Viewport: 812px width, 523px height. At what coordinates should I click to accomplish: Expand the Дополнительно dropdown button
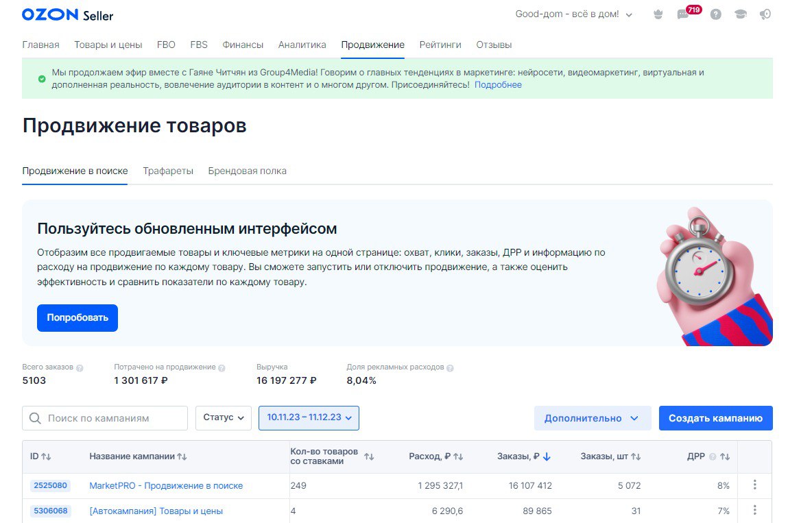593,418
